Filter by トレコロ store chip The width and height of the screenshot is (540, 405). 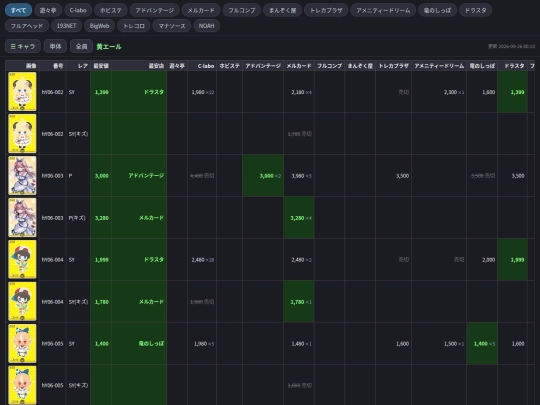pos(134,25)
